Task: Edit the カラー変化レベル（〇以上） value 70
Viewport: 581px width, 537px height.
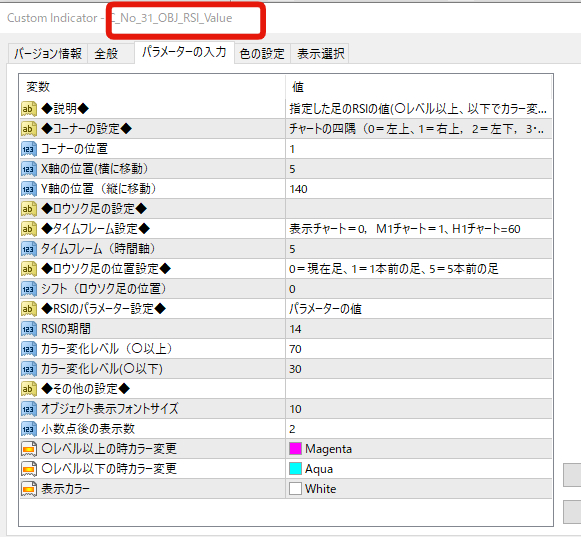Action: point(419,349)
